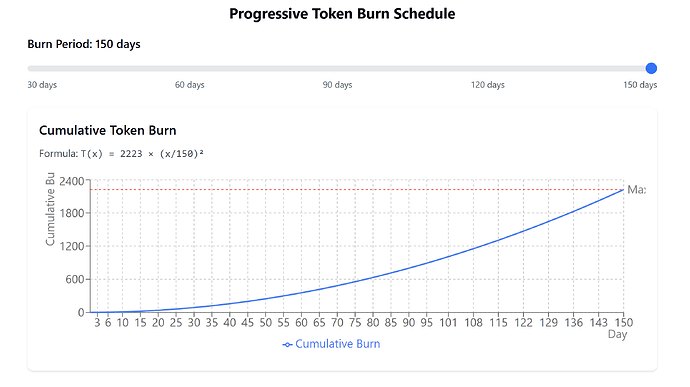Toggle the Cumulative Burn legend entry

click(331, 344)
